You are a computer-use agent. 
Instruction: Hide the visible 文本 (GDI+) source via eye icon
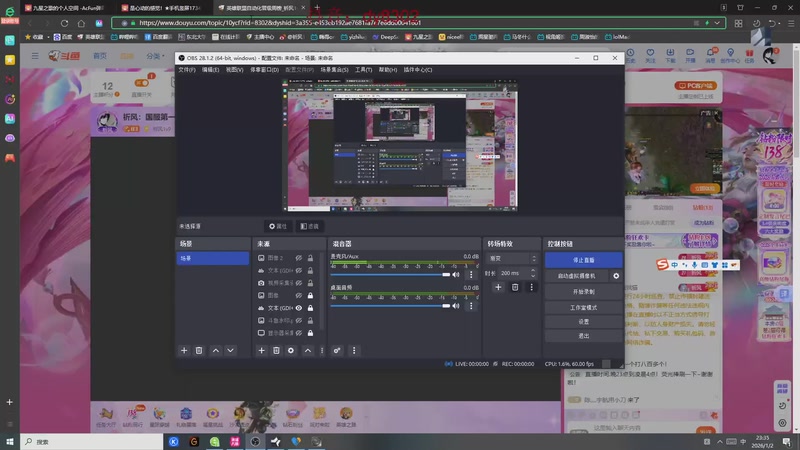click(299, 308)
